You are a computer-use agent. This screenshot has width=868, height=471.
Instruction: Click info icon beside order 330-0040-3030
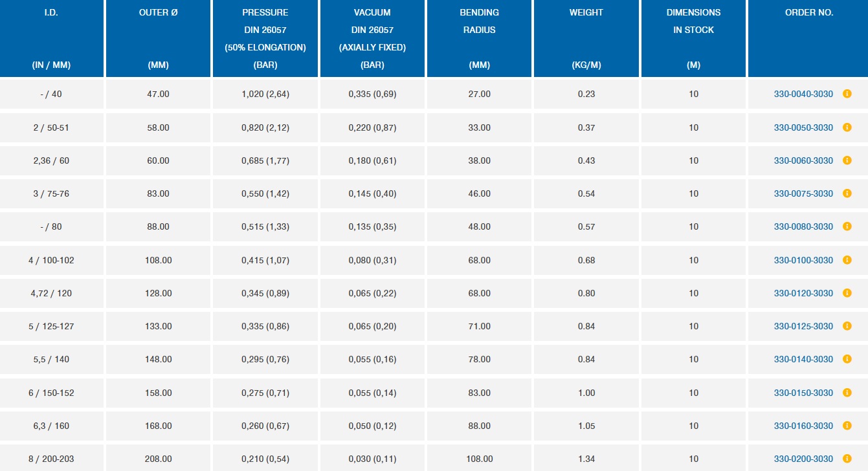pyautogui.click(x=847, y=94)
